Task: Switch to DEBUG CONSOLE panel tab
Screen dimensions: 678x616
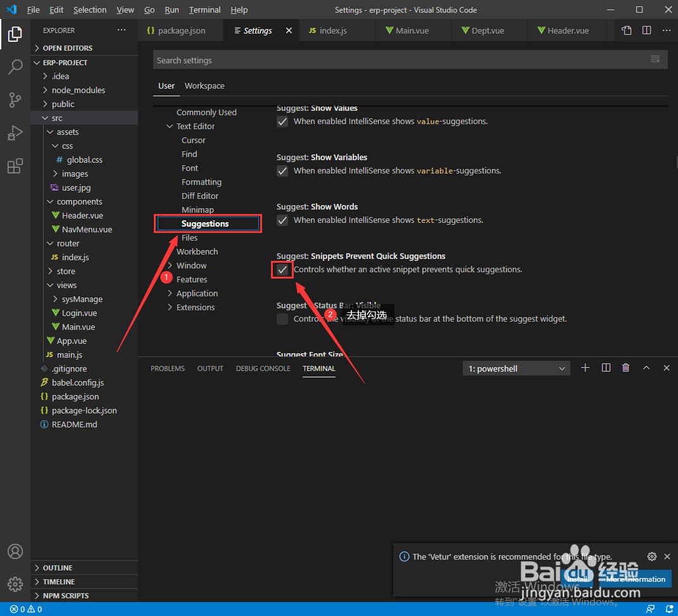Action: pyautogui.click(x=263, y=368)
